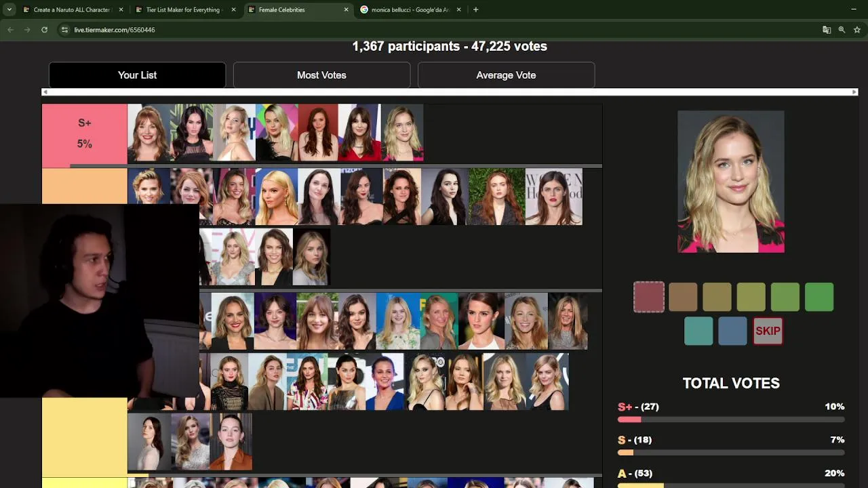Open the tab search chevron in browser
The width and height of the screenshot is (868, 488).
coord(9,9)
